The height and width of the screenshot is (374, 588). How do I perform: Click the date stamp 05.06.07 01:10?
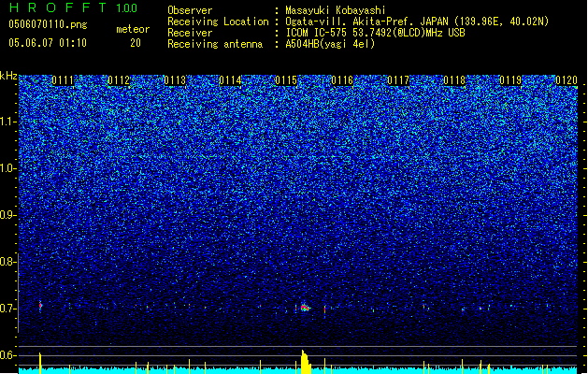coord(48,43)
